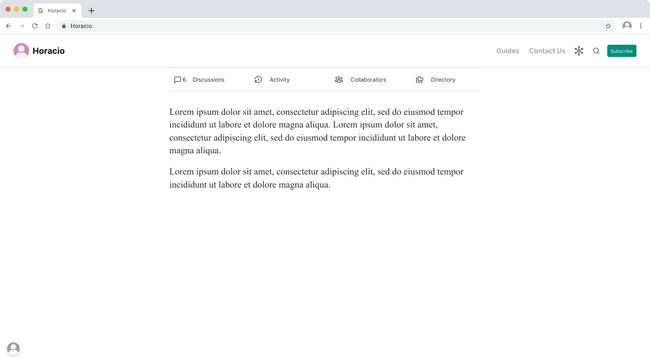Open site search magnifier icon
Screen dimensions: 650x362
tap(596, 51)
